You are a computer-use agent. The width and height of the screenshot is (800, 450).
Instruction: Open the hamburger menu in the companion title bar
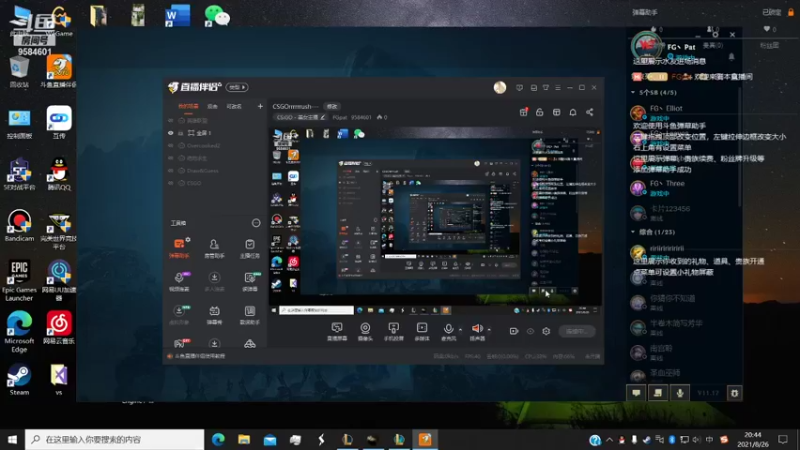coord(558,88)
